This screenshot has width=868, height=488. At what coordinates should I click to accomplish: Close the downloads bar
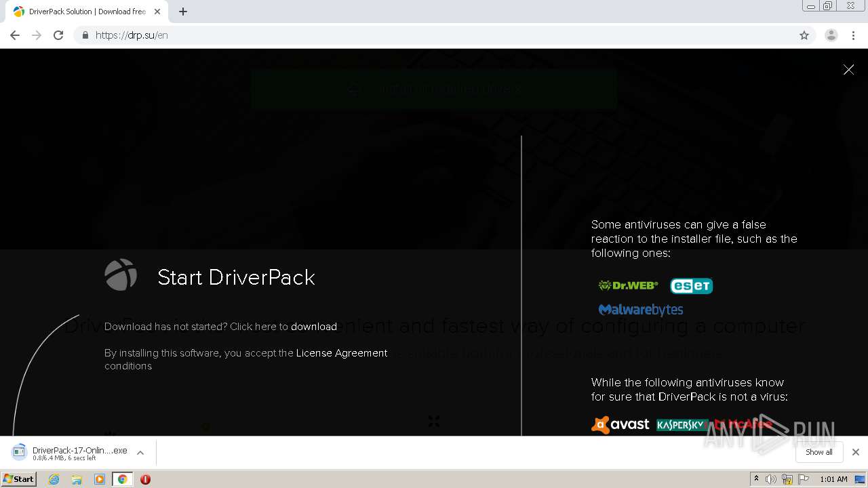click(x=856, y=452)
